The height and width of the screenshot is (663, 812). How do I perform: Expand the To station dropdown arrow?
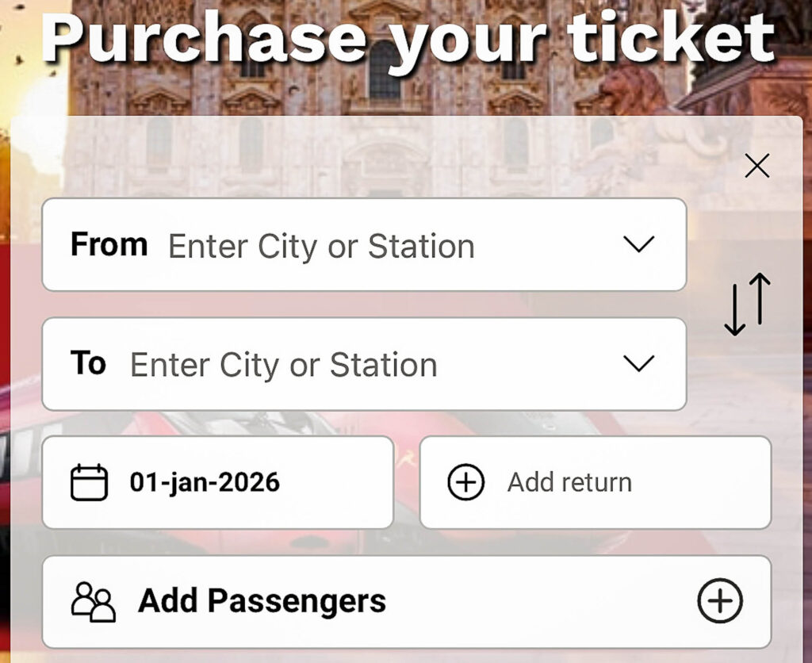638,364
